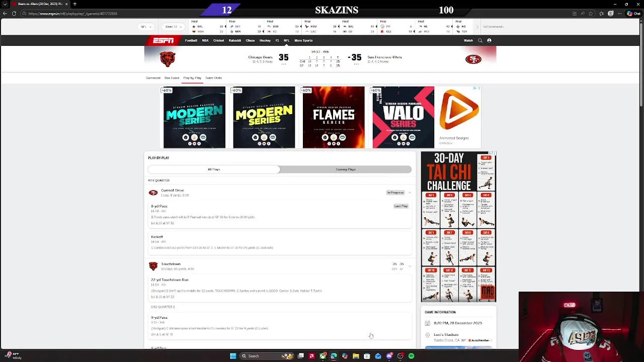This screenshot has height=362, width=644.
Task: Switch to the Gamecast tab
Action: 153,78
